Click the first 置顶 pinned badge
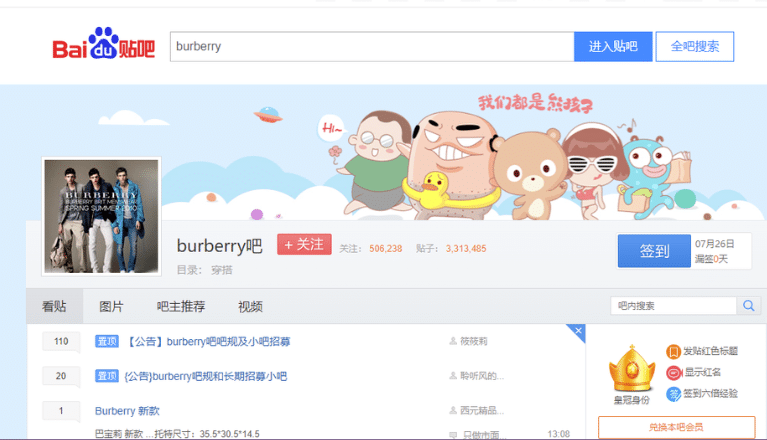Viewport: 767px width, 440px height. 107,341
